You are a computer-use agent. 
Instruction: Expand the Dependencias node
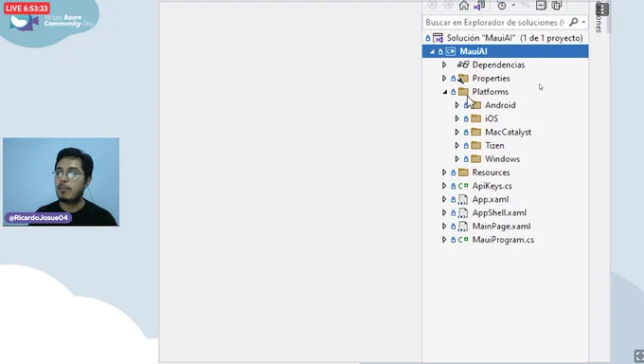pos(444,64)
